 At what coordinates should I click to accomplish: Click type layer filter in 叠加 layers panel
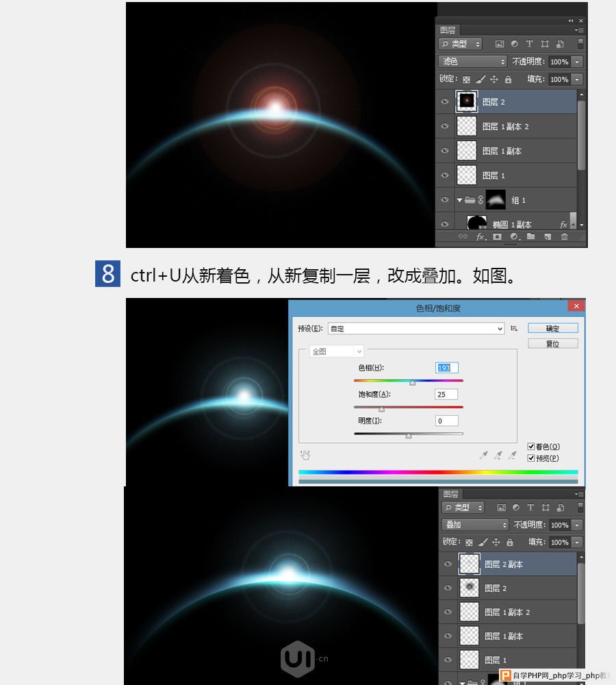530,507
